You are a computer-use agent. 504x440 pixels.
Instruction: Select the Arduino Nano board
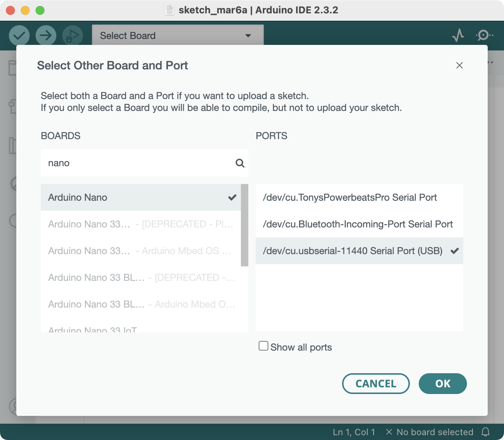141,197
